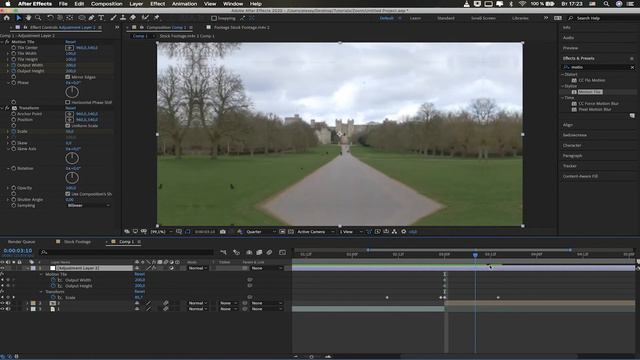Toggle the Uniform Scale checkbox
Viewport: 640px width, 360px height.
[68, 126]
